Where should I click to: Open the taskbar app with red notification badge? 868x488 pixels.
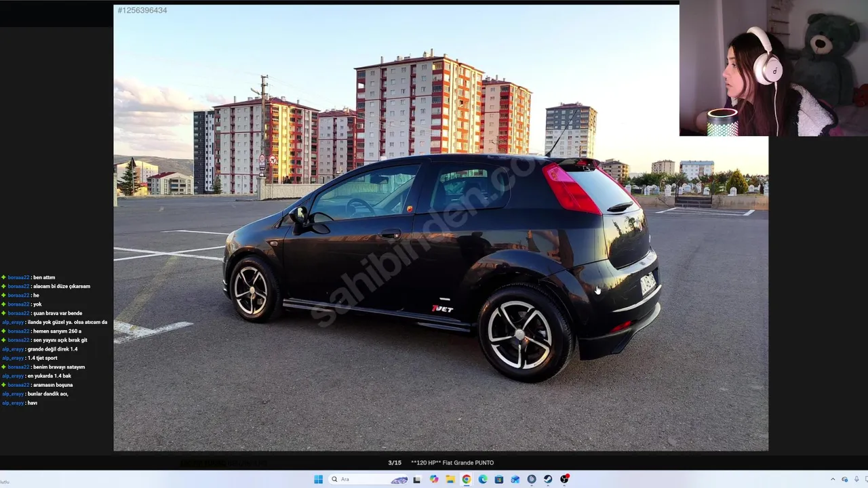[564, 479]
